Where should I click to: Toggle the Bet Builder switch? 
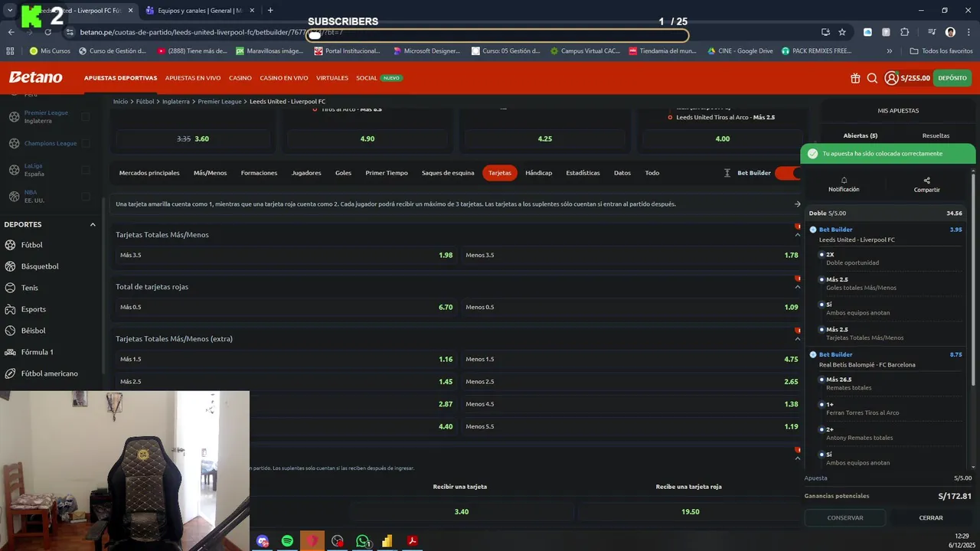tap(788, 173)
